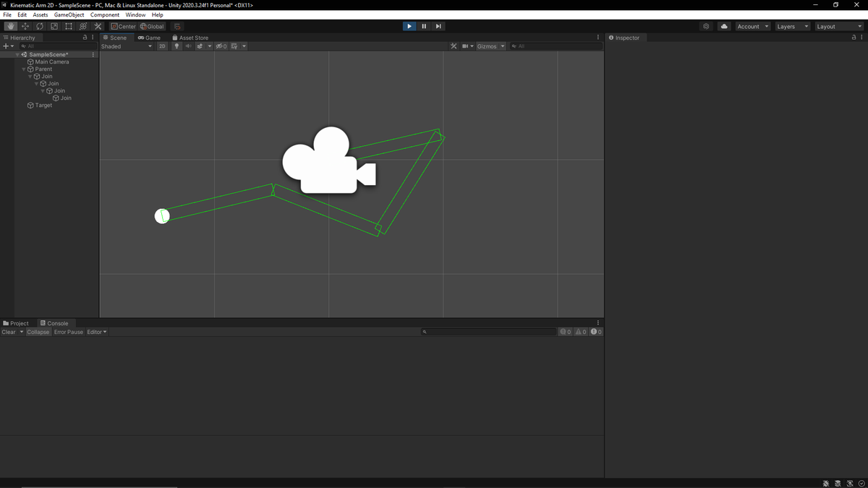
Task: Click the large camera gizmo in scene
Action: point(328,160)
